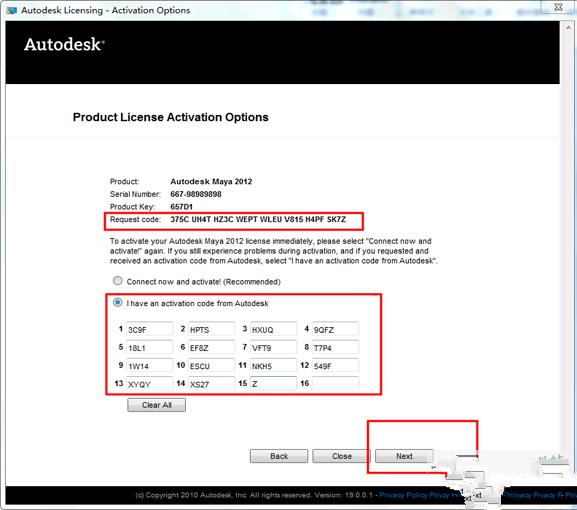Click activation code field 15 containing Z

pyautogui.click(x=273, y=383)
